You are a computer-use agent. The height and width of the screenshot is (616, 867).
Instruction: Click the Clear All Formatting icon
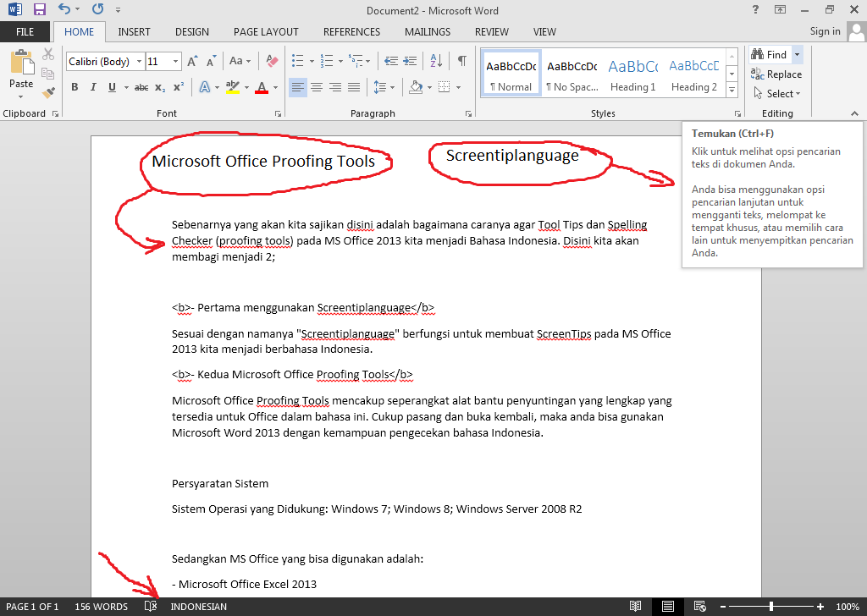pyautogui.click(x=271, y=61)
